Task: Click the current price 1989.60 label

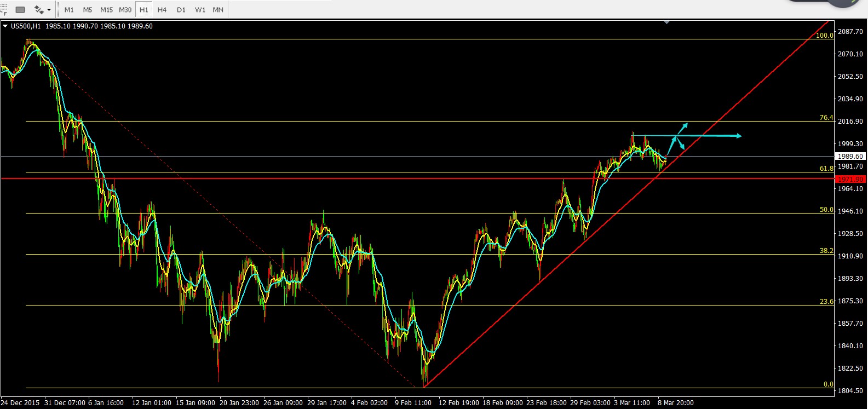Action: pos(850,157)
